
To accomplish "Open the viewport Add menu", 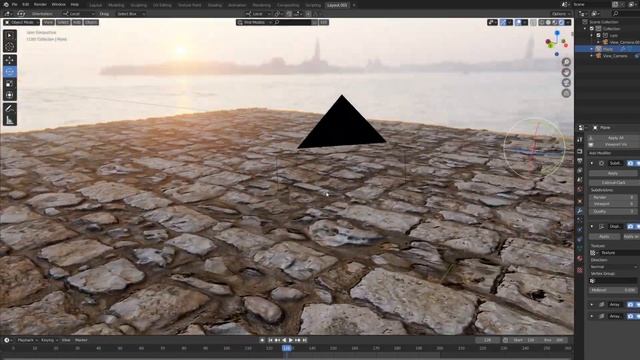I will pos(77,22).
